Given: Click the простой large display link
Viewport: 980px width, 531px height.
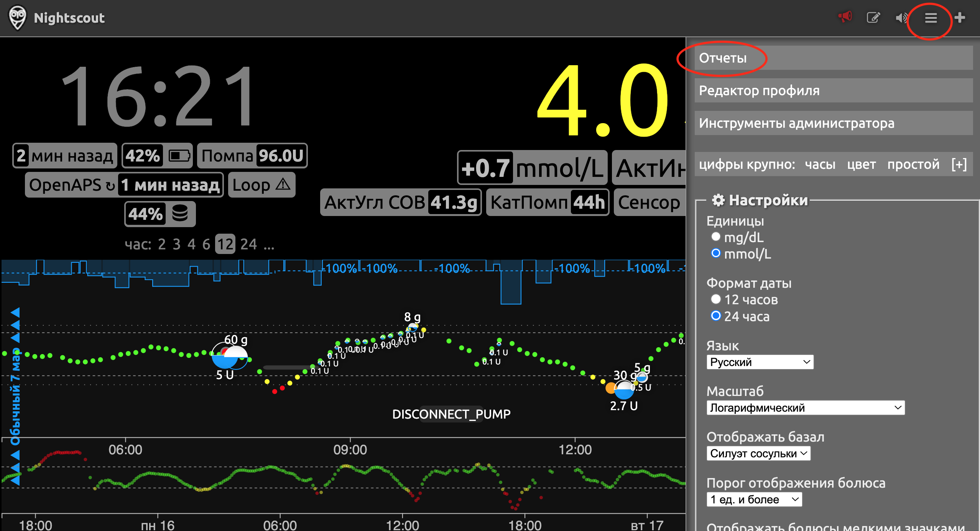Looking at the screenshot, I should (x=913, y=164).
